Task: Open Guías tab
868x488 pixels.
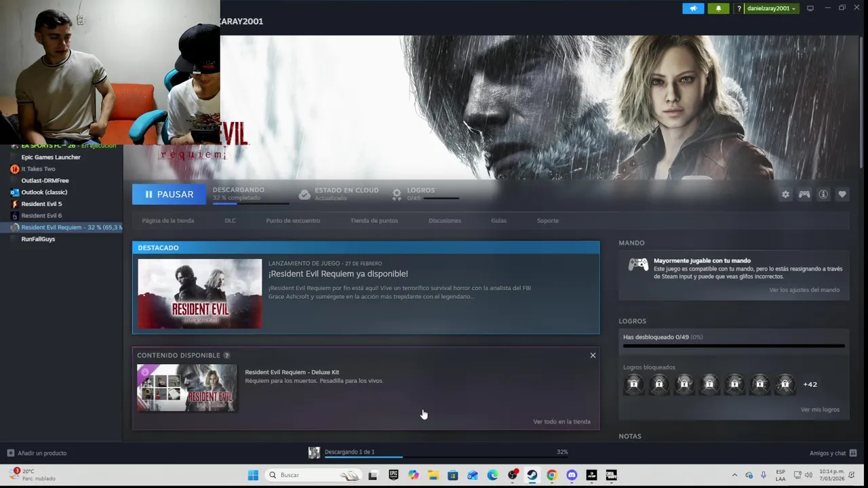Action: tap(498, 220)
